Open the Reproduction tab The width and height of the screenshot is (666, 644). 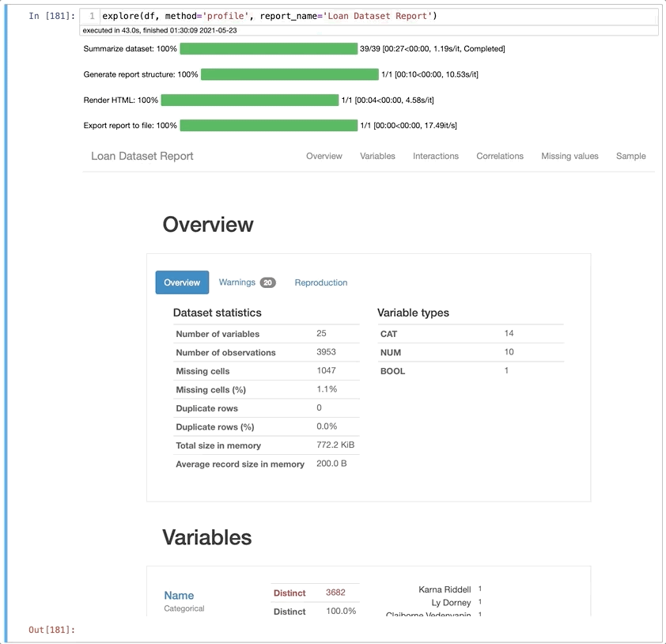click(321, 282)
